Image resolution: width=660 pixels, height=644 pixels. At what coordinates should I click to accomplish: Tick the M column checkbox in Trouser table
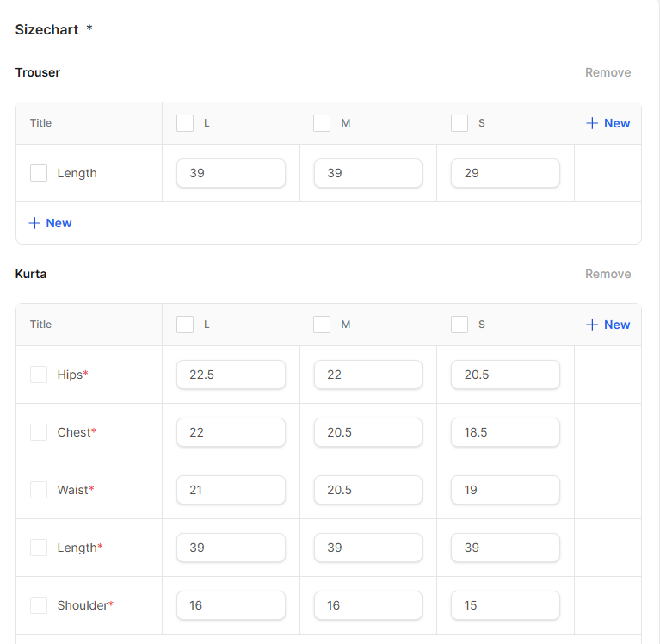(322, 123)
